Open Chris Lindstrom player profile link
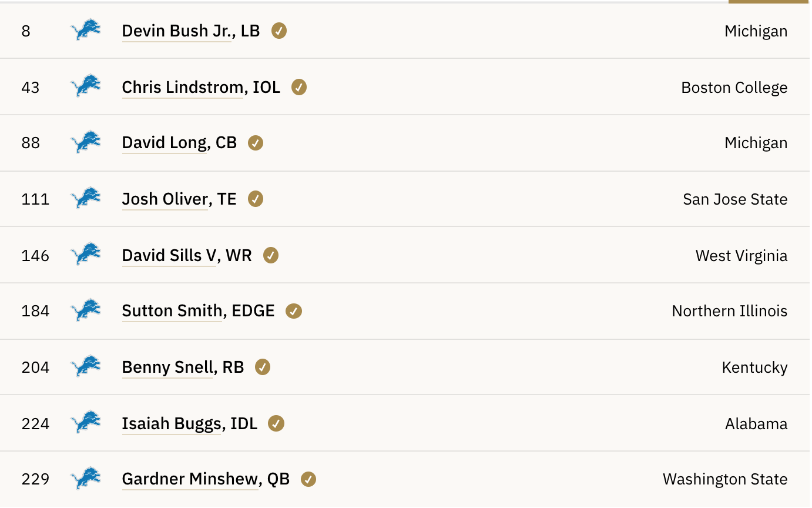The height and width of the screenshot is (508, 812). pyautogui.click(x=182, y=87)
